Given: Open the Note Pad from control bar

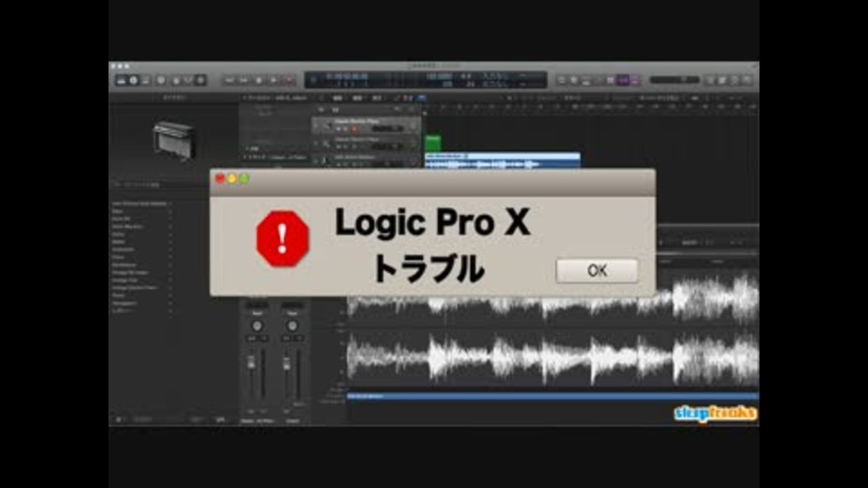Looking at the screenshot, I should [722, 80].
